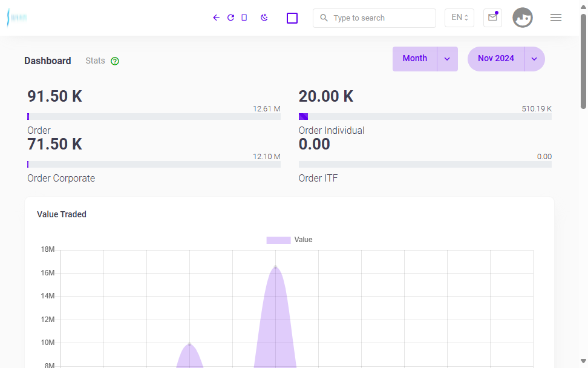This screenshot has height=368, width=588.
Task: Click the Order Individual label
Action: coord(332,131)
